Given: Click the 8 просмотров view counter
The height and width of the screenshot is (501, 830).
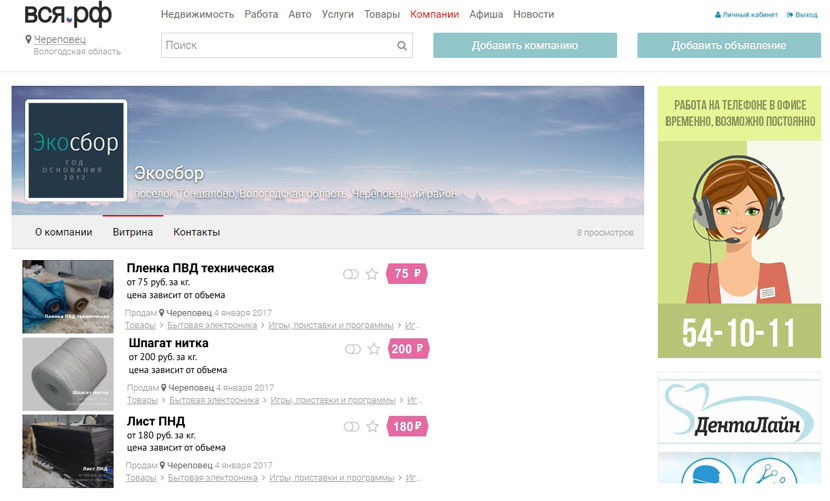Looking at the screenshot, I should 605,232.
